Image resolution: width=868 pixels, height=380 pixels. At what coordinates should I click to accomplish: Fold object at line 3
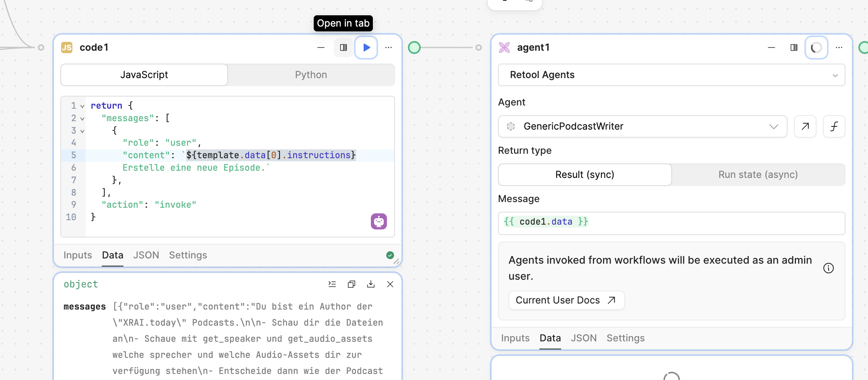(x=82, y=131)
